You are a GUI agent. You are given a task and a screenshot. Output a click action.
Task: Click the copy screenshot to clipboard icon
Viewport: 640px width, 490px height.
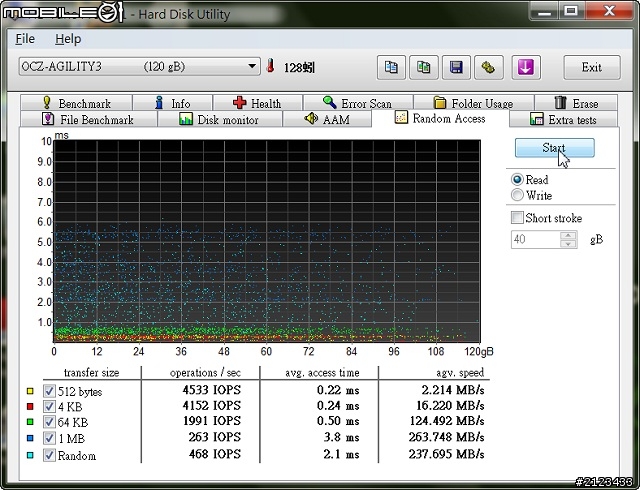tap(424, 67)
